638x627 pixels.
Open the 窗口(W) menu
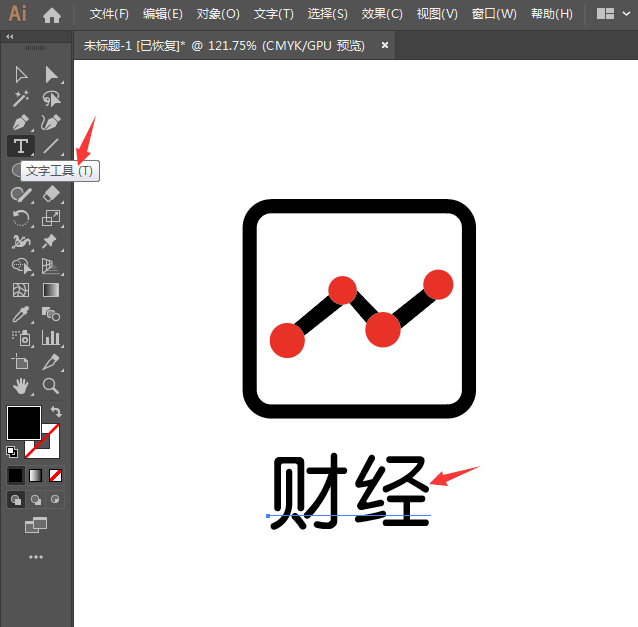[494, 14]
